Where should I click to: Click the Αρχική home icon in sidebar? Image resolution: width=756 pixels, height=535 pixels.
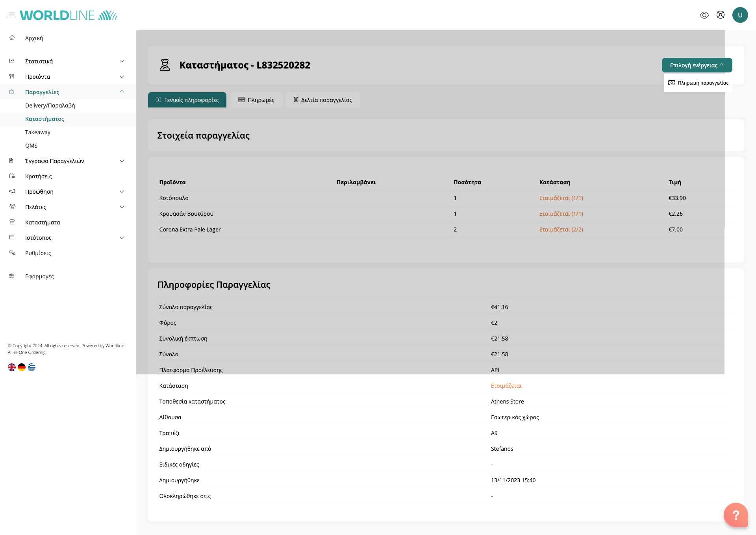click(x=12, y=38)
